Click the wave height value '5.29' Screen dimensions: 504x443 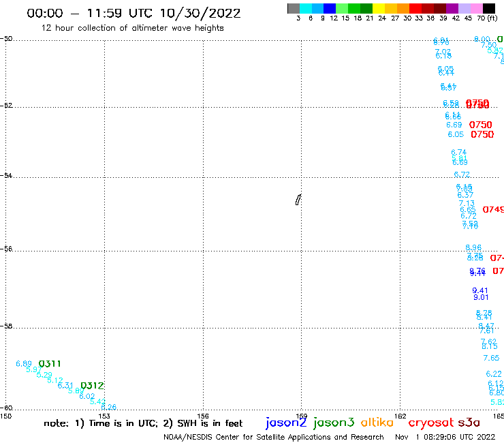[x=44, y=375]
